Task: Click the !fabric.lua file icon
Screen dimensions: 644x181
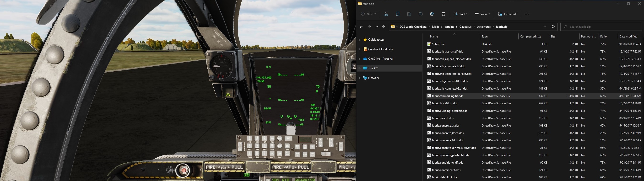Action: point(429,44)
